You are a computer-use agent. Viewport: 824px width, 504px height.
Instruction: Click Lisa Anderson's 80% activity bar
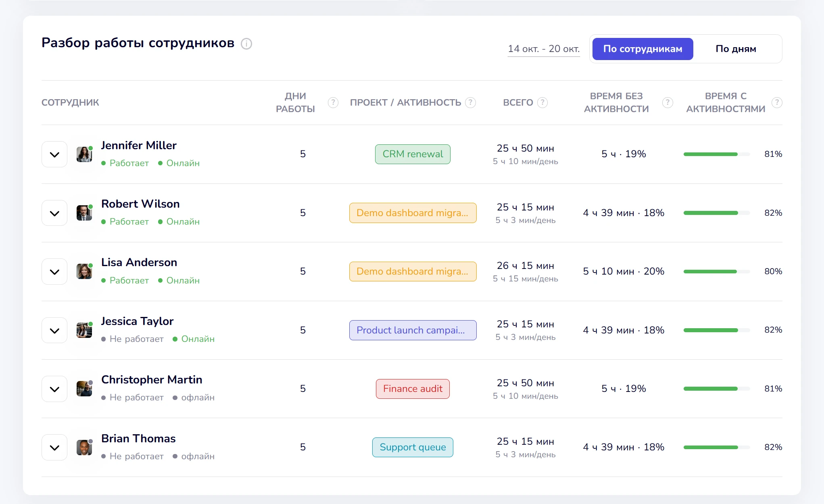pyautogui.click(x=717, y=271)
